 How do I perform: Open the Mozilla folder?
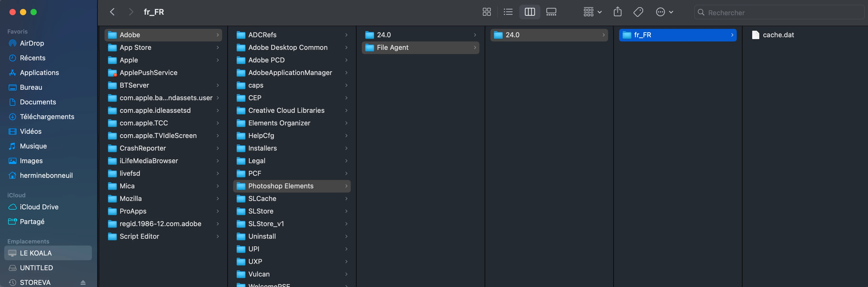130,198
